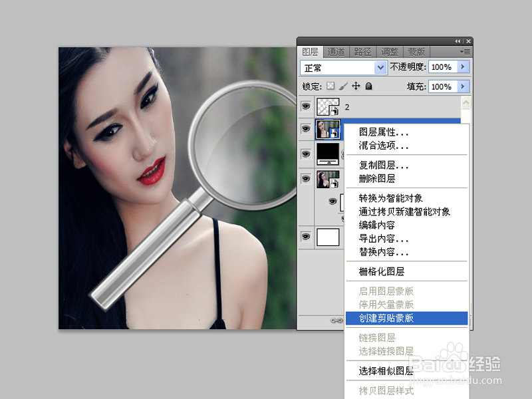Viewport: 532px width, 399px height.
Task: Switch to the 通道 tab
Action: (x=336, y=52)
